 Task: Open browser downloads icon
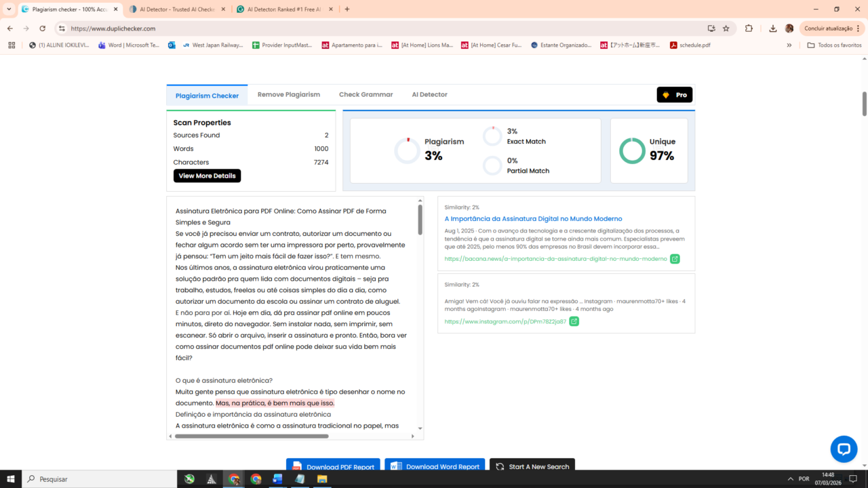click(x=773, y=28)
